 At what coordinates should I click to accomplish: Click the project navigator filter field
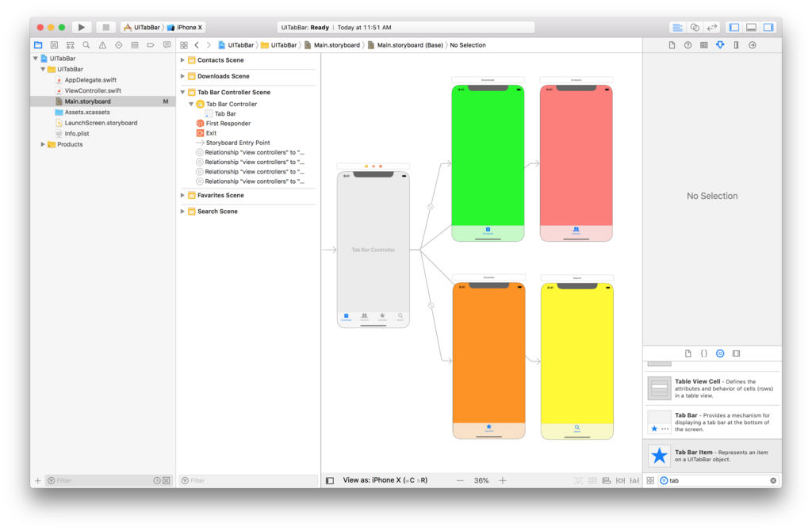[109, 481]
